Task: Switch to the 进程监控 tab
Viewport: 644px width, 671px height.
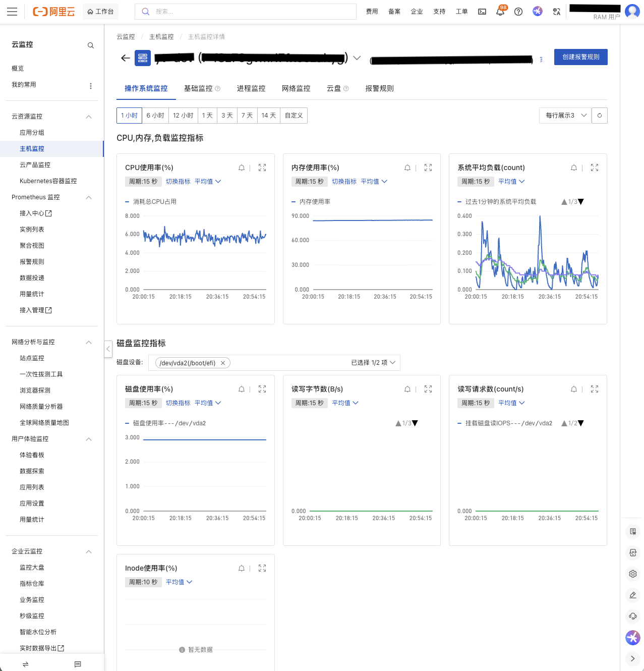Action: [251, 88]
